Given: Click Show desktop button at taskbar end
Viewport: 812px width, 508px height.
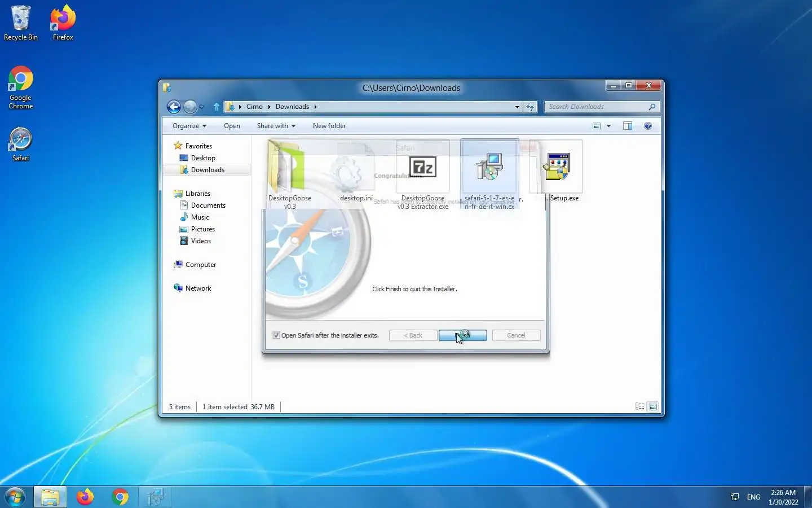Looking at the screenshot, I should pos(807,497).
